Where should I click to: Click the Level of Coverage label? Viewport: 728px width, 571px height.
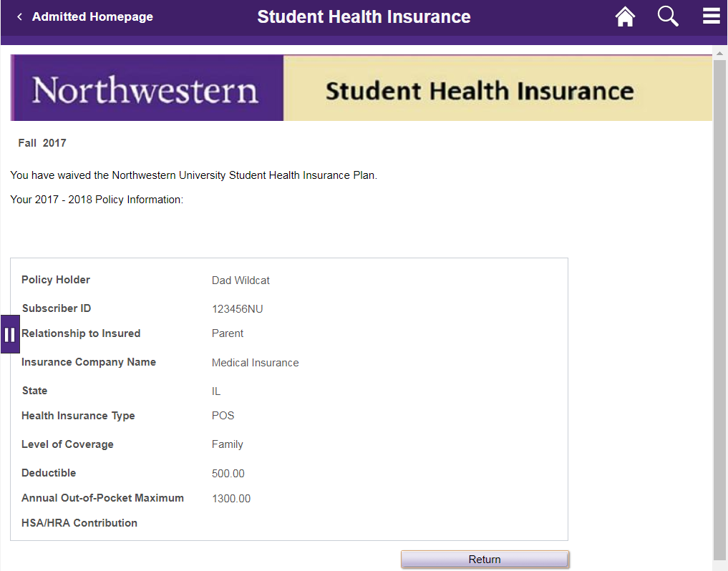pos(67,444)
